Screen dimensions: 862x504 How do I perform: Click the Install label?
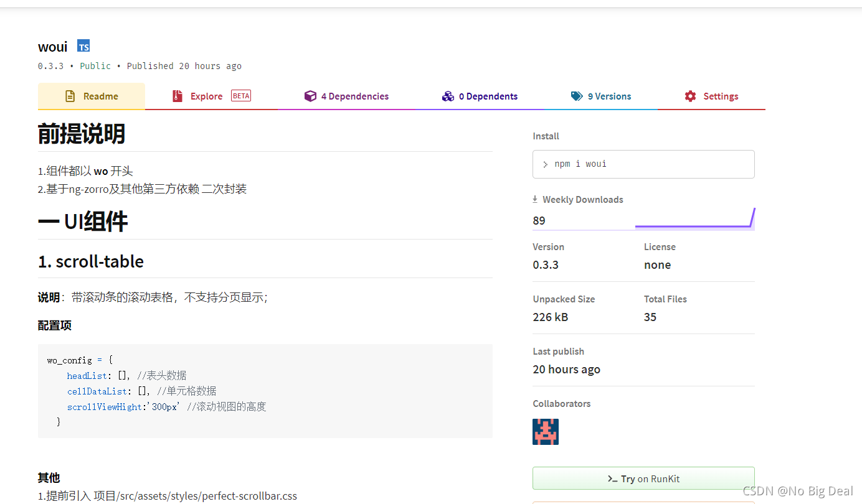546,136
